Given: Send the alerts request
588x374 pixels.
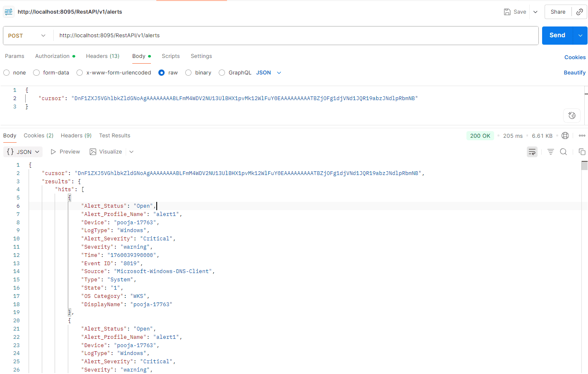Looking at the screenshot, I should coord(557,35).
